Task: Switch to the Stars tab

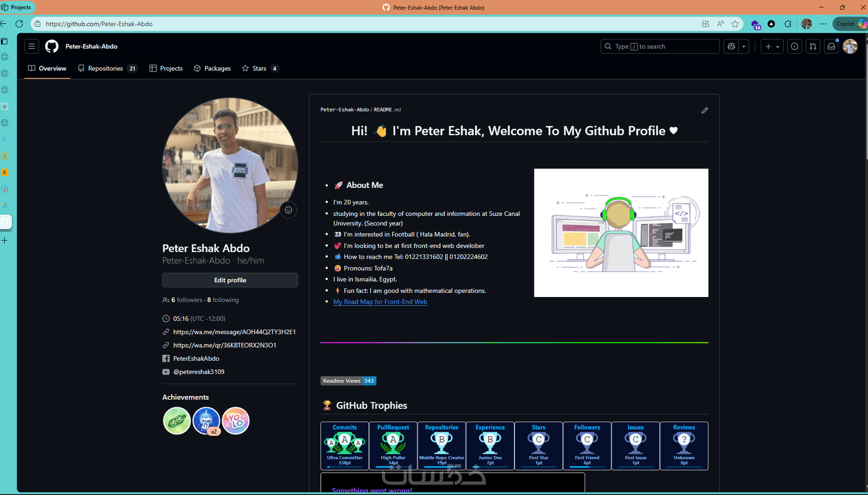Action: (260, 68)
